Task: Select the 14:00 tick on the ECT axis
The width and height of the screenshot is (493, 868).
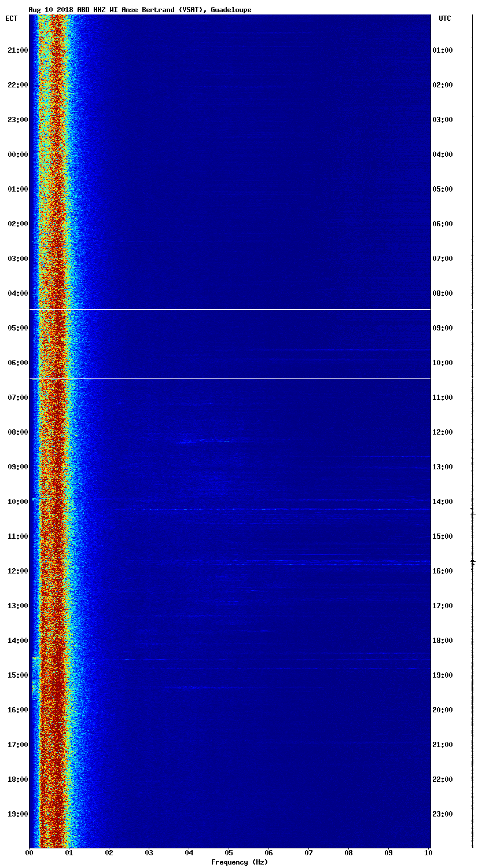Action: point(17,641)
